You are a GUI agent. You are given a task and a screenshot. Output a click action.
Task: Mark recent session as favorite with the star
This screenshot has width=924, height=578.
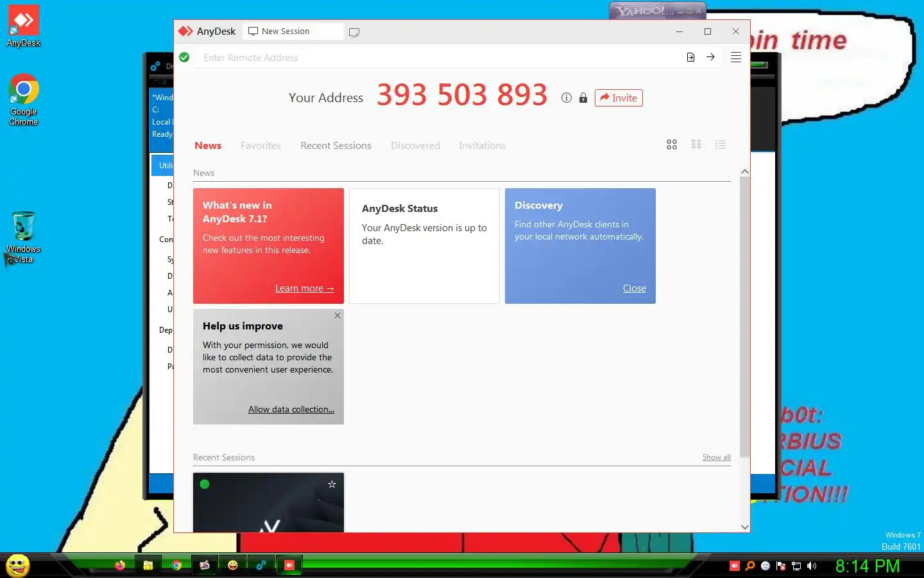pos(332,484)
